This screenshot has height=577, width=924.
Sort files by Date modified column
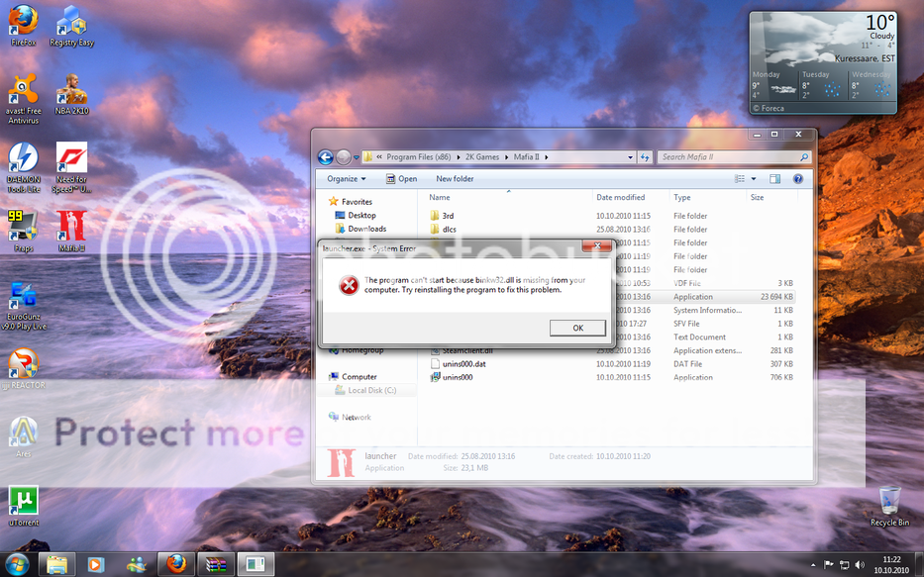click(620, 198)
